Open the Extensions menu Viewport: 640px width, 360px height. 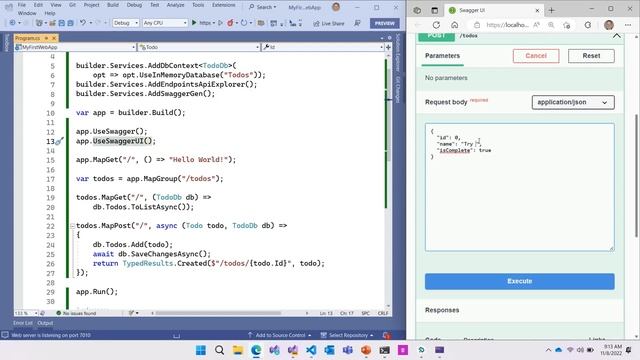[x=224, y=5]
